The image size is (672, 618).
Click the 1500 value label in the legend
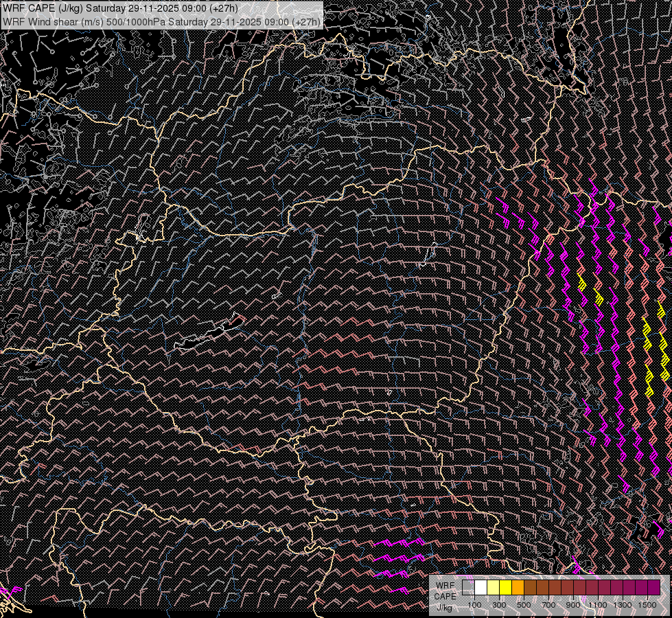(647, 605)
